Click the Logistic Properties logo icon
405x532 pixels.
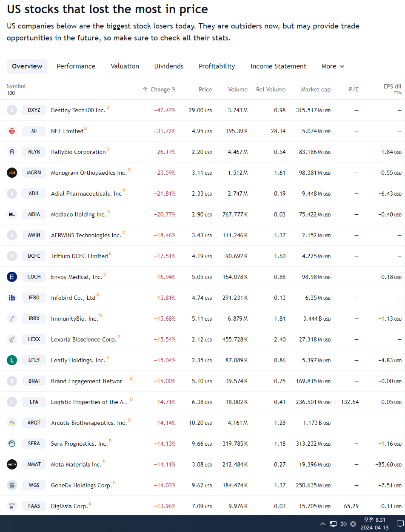(x=12, y=402)
